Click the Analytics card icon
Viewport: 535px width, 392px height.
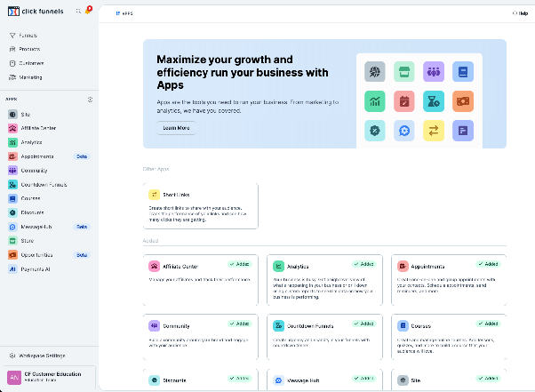(x=278, y=266)
